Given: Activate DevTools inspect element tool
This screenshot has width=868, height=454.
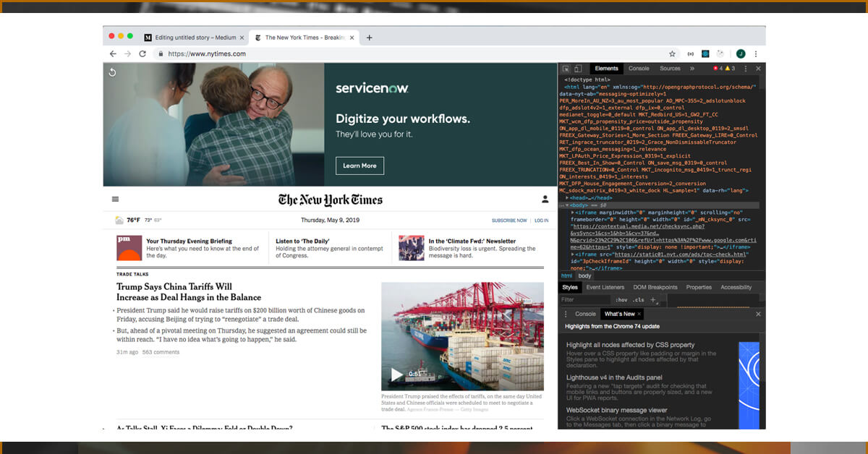Looking at the screenshot, I should pyautogui.click(x=566, y=69).
